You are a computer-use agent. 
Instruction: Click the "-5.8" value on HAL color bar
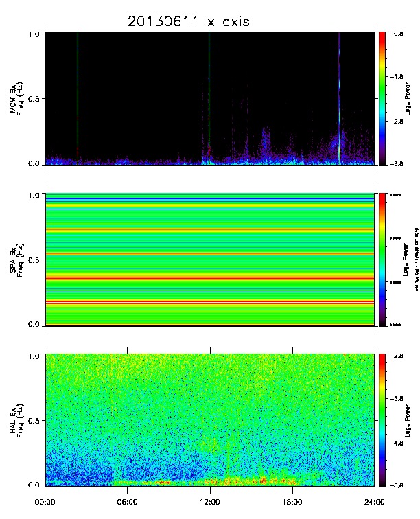(396, 485)
